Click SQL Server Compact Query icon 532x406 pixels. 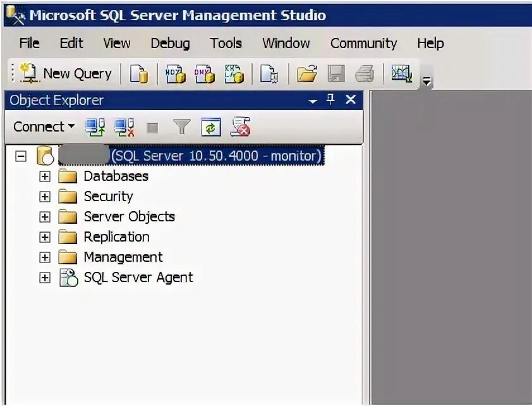(x=269, y=73)
